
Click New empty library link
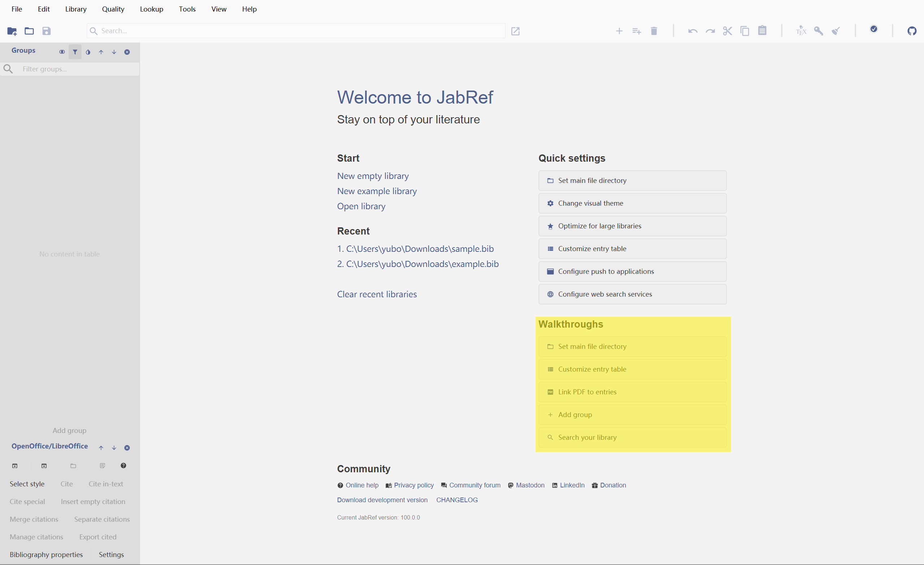click(373, 176)
